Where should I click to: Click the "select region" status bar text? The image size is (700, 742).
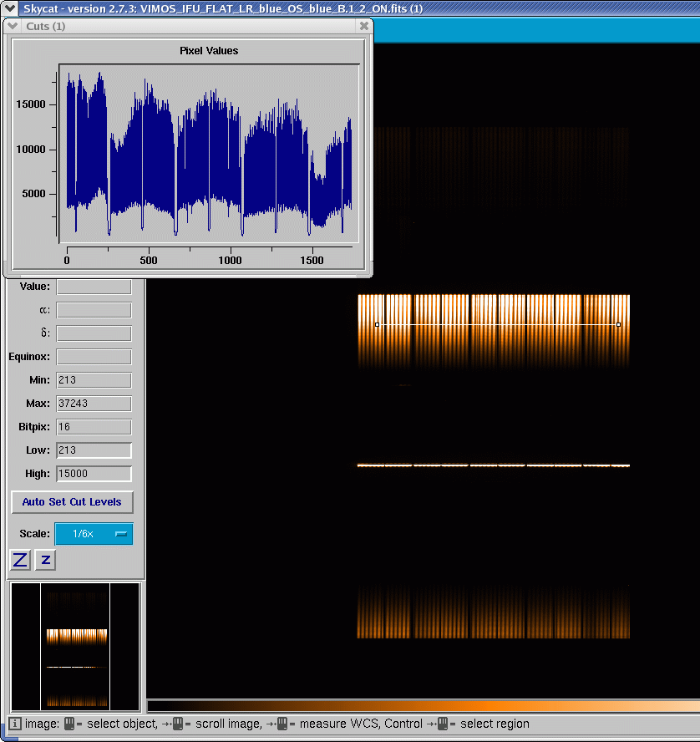coord(495,724)
